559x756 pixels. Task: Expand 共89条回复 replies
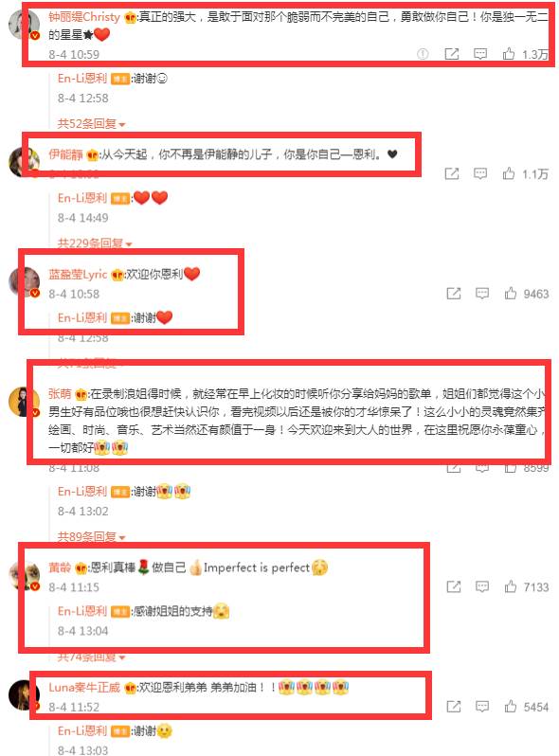(x=91, y=536)
